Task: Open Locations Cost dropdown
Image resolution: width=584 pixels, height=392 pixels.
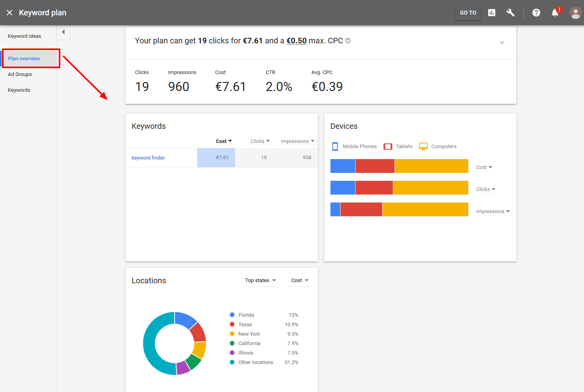Action: (x=300, y=281)
